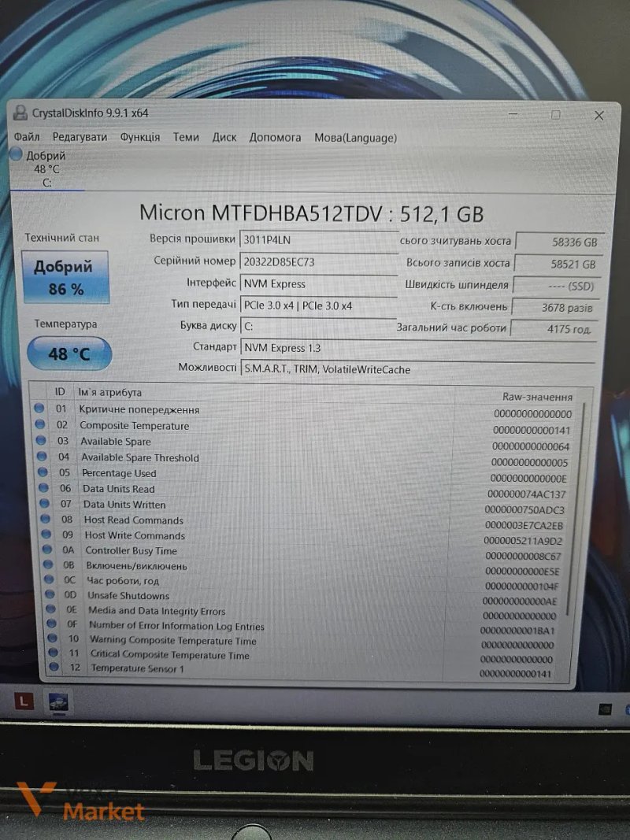Click status dot for Media and Data Integrity Errors
Image resolution: width=630 pixels, height=840 pixels.
[x=51, y=609]
